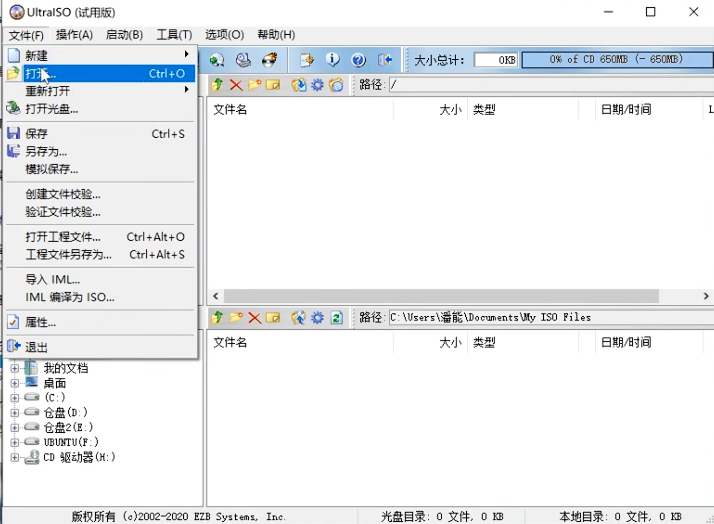Click the burn CD image toolbar icon
Image resolution: width=714 pixels, height=524 pixels.
(268, 60)
